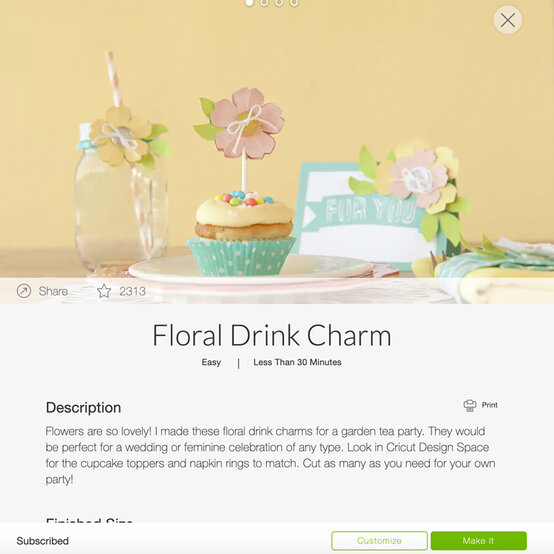This screenshot has height=554, width=554.
Task: Jump to the fourth image carousel dot
Action: coord(294,3)
